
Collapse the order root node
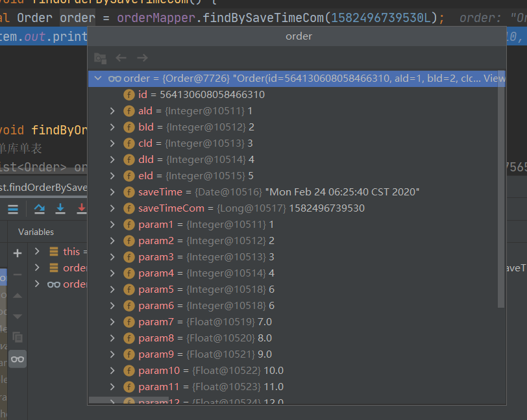[98, 79]
